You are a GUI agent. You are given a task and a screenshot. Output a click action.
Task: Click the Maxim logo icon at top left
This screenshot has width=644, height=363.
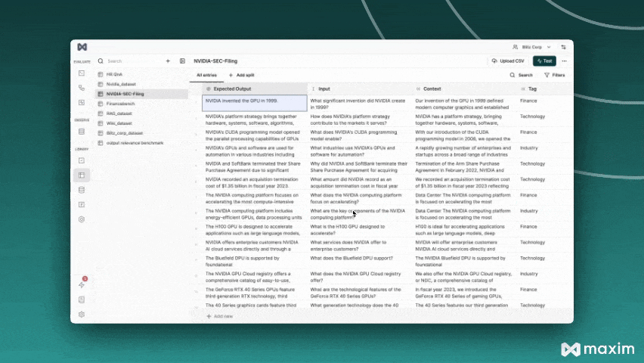tap(82, 47)
